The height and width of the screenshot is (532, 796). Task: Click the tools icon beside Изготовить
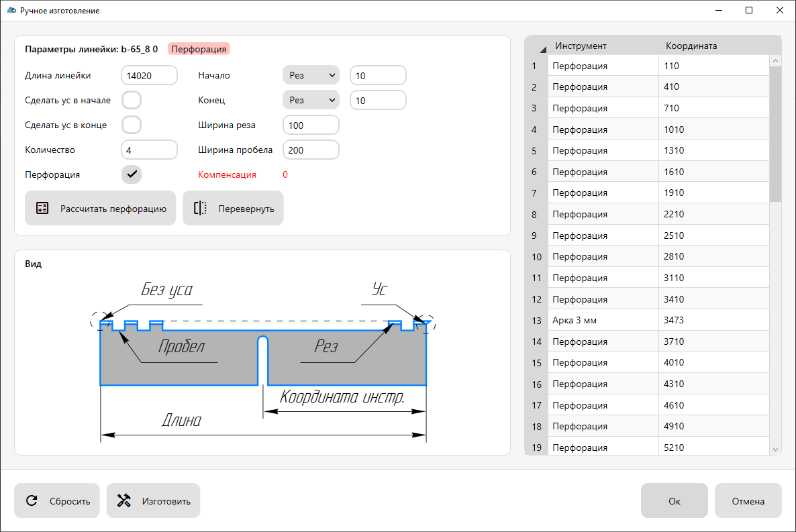click(123, 500)
